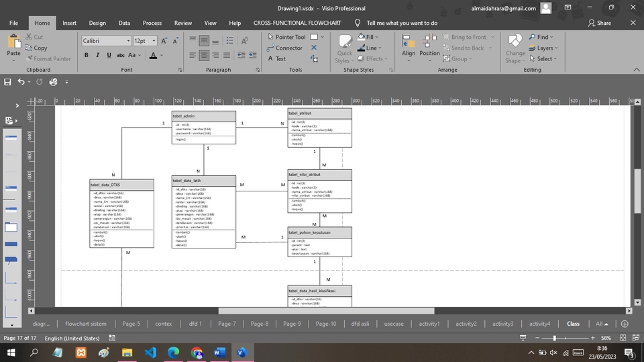The height and width of the screenshot is (362, 644).
Task: Toggle Bold formatting
Action: point(87,55)
